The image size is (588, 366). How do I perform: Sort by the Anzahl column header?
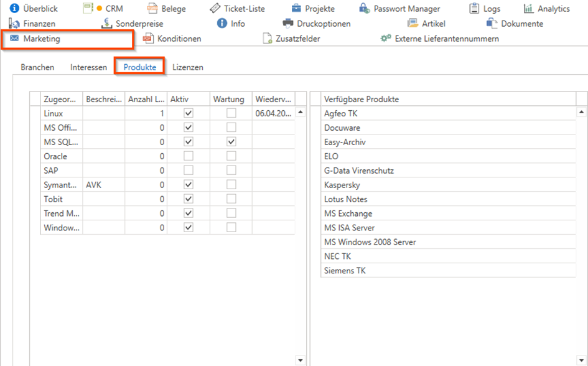point(146,99)
